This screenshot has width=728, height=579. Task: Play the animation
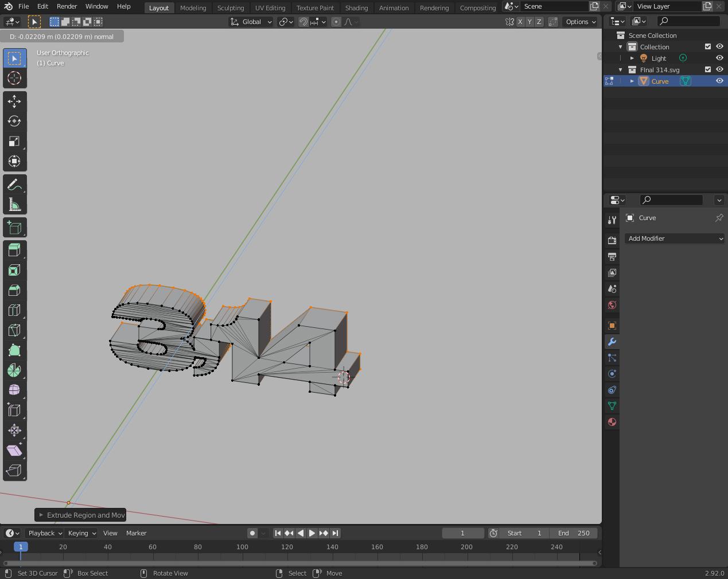pyautogui.click(x=312, y=533)
